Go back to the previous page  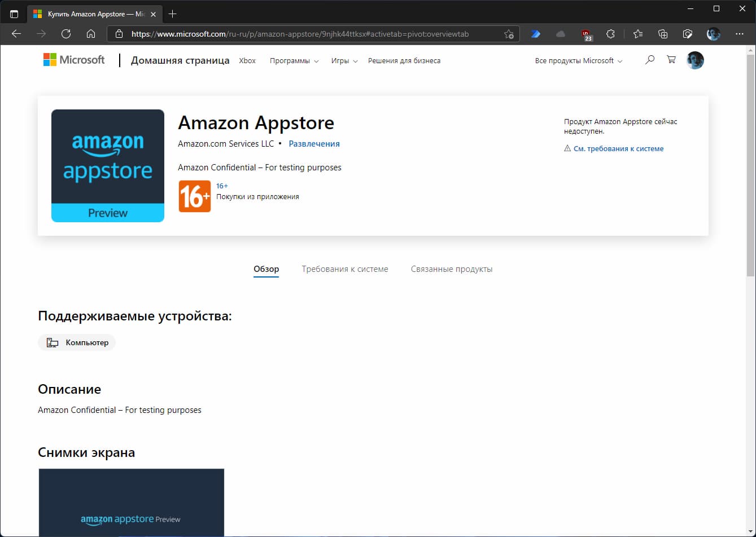[16, 34]
